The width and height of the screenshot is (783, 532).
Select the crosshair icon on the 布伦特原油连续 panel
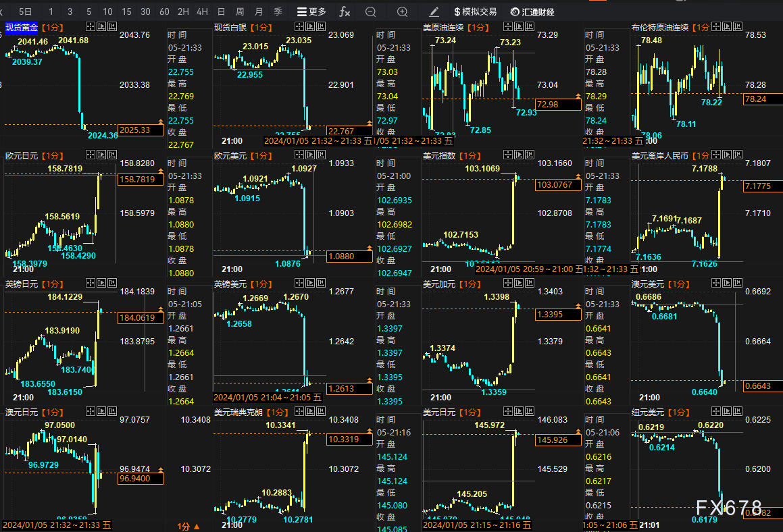click(x=716, y=26)
